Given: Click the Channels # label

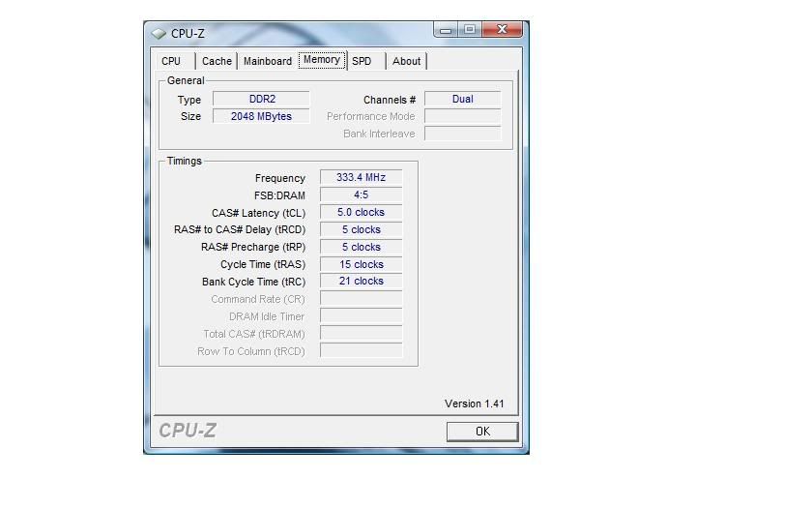Looking at the screenshot, I should (390, 100).
